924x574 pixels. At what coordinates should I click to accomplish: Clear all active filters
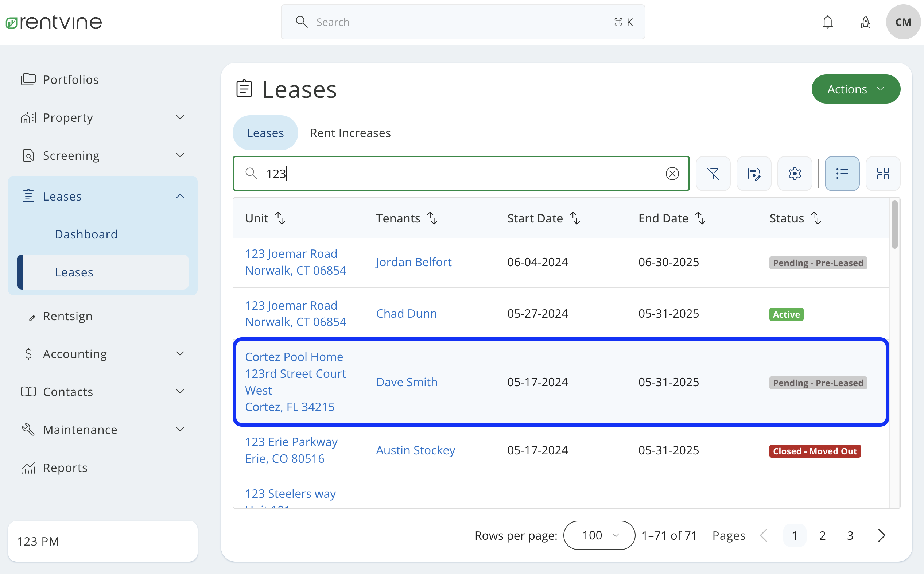point(713,174)
